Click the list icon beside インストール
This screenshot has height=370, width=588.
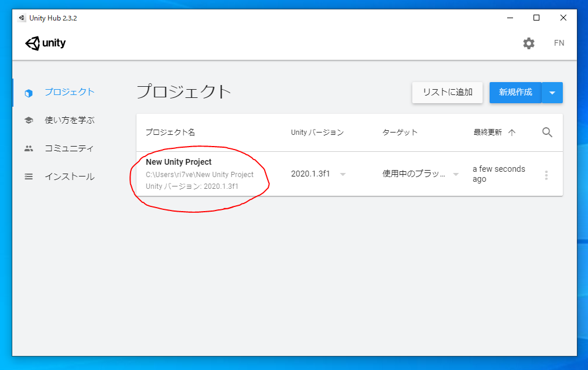tap(29, 176)
